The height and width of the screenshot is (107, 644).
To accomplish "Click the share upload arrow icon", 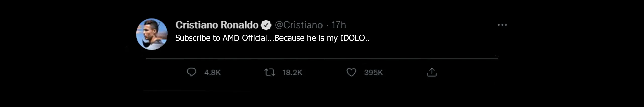I will click(x=432, y=72).
